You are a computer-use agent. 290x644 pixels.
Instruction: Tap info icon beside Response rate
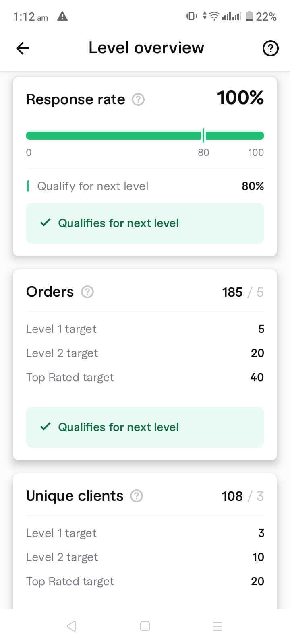(138, 99)
